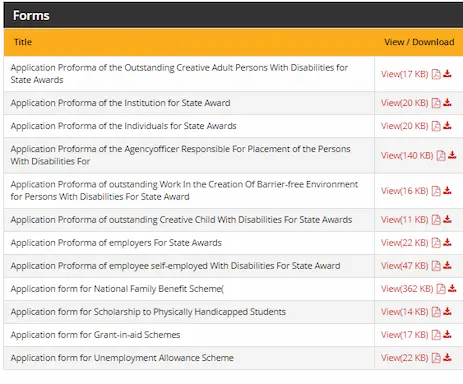The width and height of the screenshot is (463, 384).
Task: Click PDF icon for Grant-in-aid Schemes
Action: point(436,335)
